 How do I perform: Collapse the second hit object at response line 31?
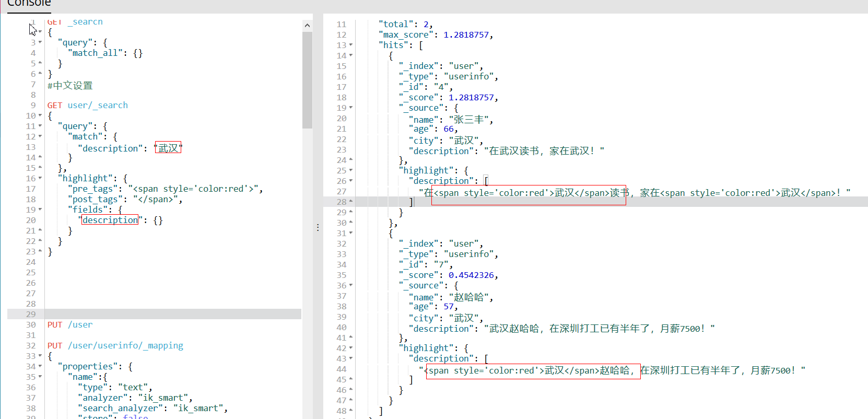pos(351,233)
